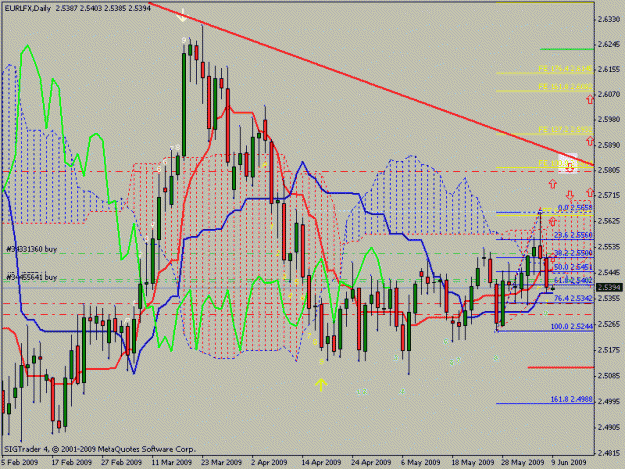Click the 2.5535 price scale value
Image resolution: width=625 pixels, height=469 pixels.
[x=610, y=247]
